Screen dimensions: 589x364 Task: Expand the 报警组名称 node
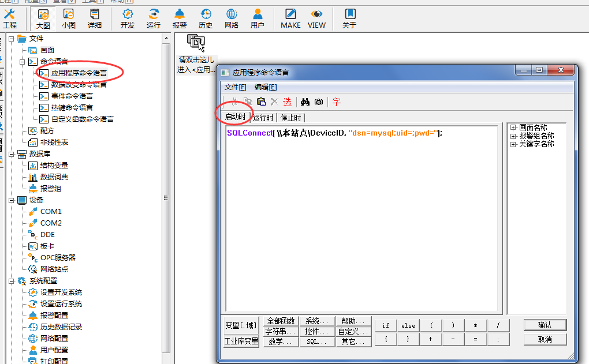point(513,136)
